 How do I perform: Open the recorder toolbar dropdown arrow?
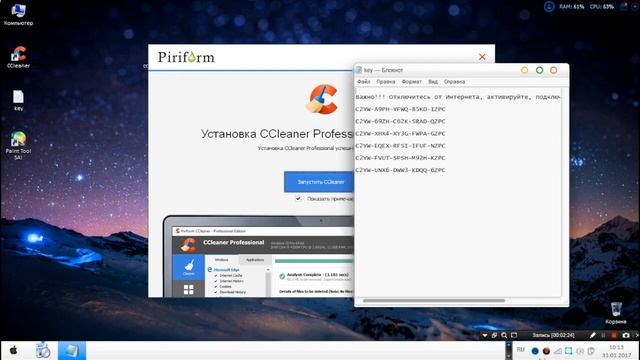coord(484,335)
